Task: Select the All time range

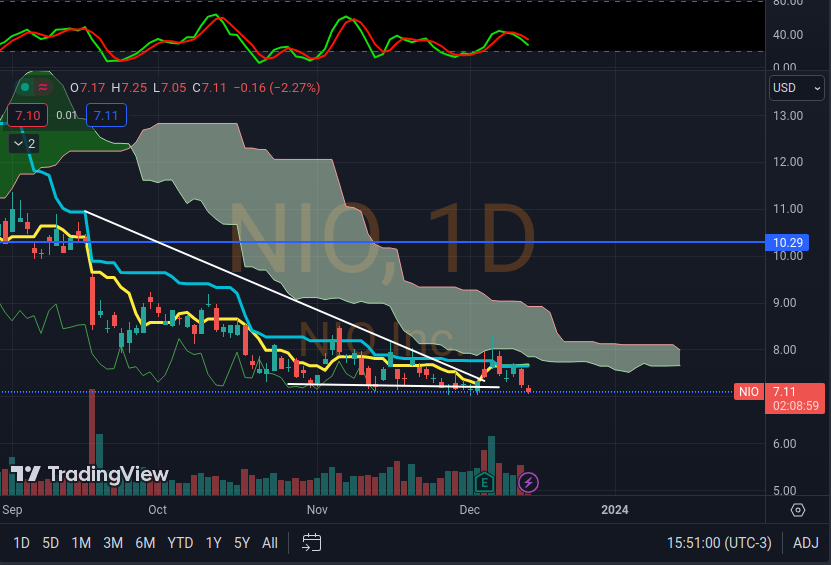Action: (270, 543)
